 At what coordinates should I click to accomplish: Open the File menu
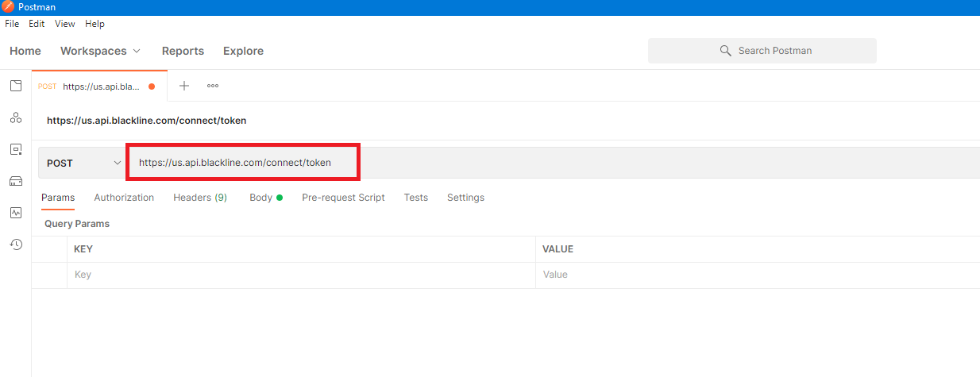(12, 24)
